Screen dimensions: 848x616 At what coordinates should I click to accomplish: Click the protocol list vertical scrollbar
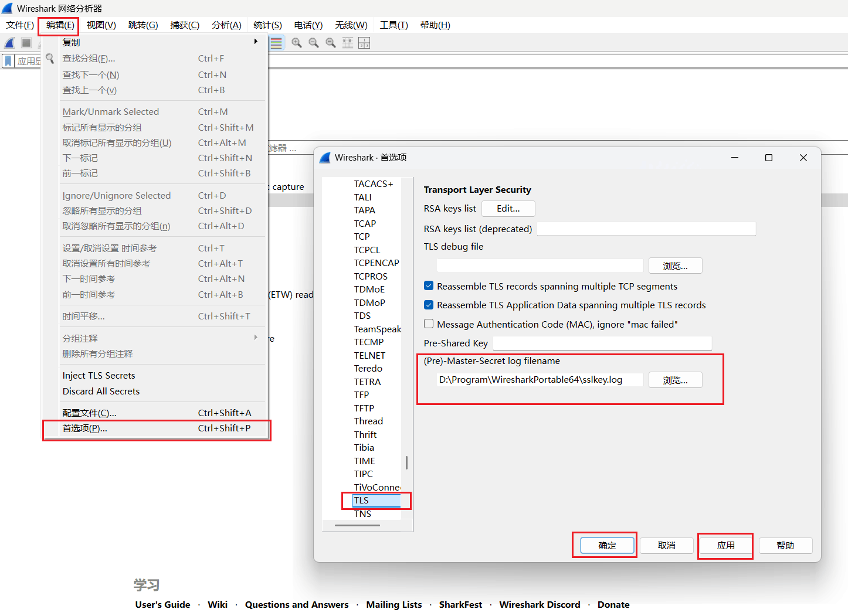pos(406,463)
